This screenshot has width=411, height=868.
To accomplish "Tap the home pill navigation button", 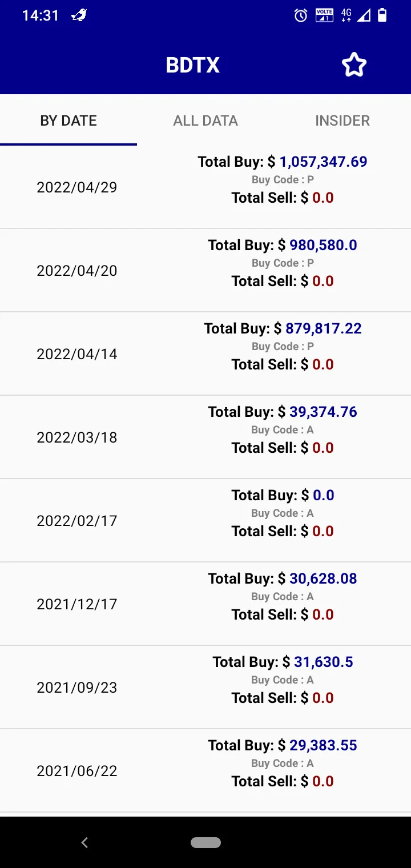I will [x=205, y=842].
